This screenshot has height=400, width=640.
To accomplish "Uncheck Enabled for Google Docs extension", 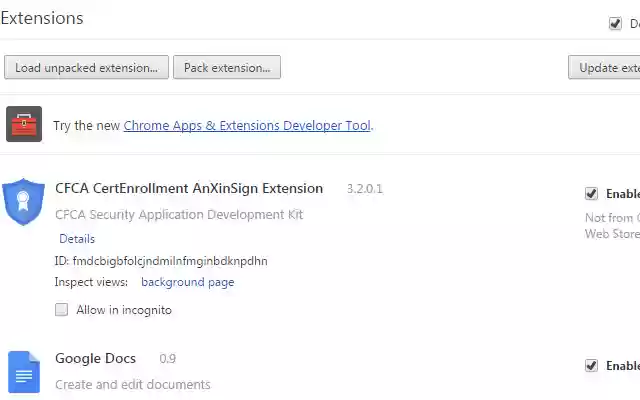I will [591, 365].
